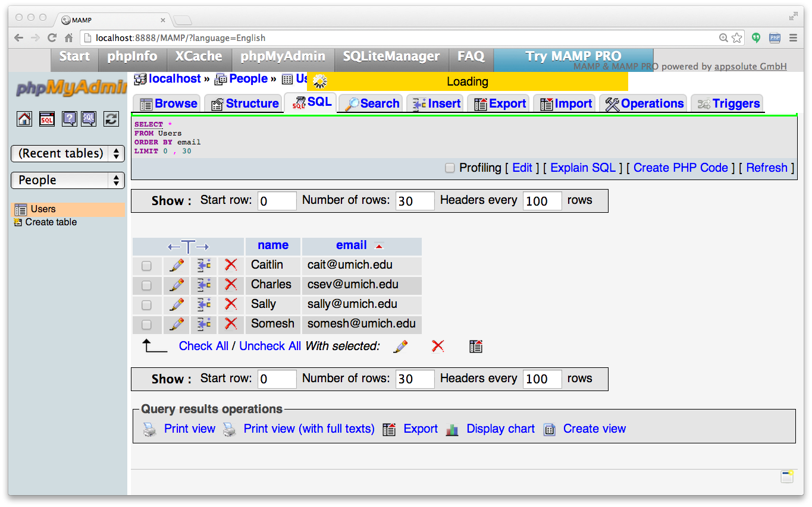Screen dimensions: 812x507
Task: Open the query window icon at bottom right
Action: pos(787,476)
